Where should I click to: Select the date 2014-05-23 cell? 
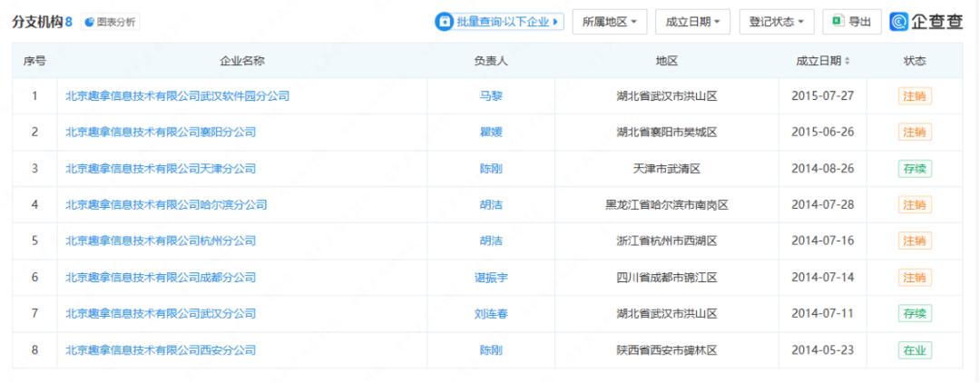coord(822,350)
